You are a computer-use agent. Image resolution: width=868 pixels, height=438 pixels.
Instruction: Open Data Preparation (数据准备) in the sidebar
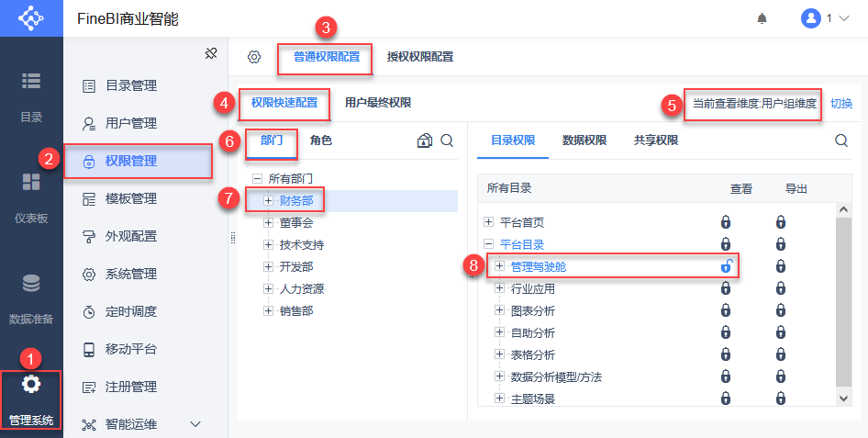[31, 298]
